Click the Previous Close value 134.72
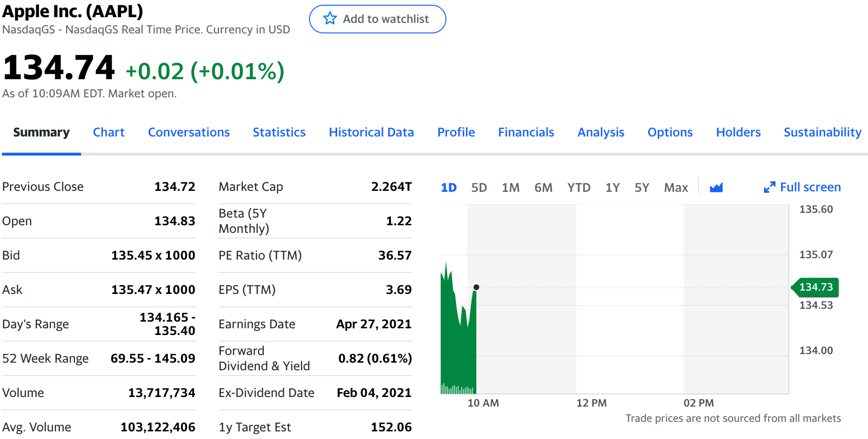Image resolution: width=868 pixels, height=439 pixels. pyautogui.click(x=175, y=187)
